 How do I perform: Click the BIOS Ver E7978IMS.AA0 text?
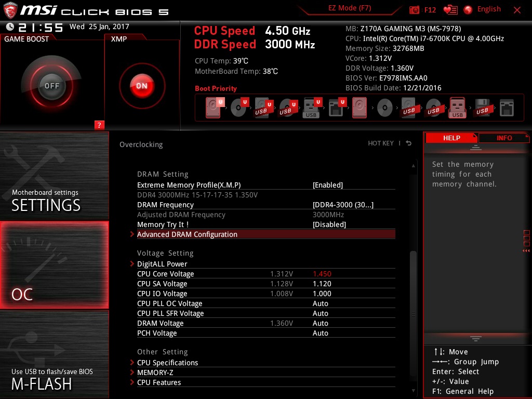pos(387,78)
